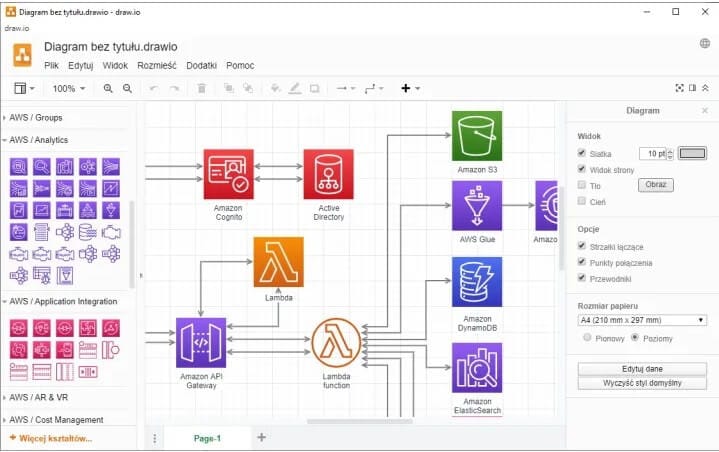
Task: Click the zoom in magnifier icon
Action: (x=108, y=88)
